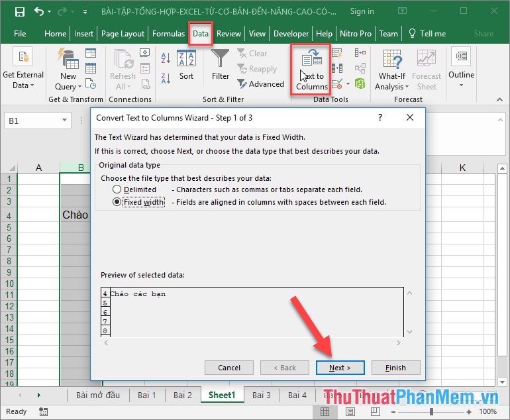Click the From Table icon
510x420 pixels.
point(91,68)
